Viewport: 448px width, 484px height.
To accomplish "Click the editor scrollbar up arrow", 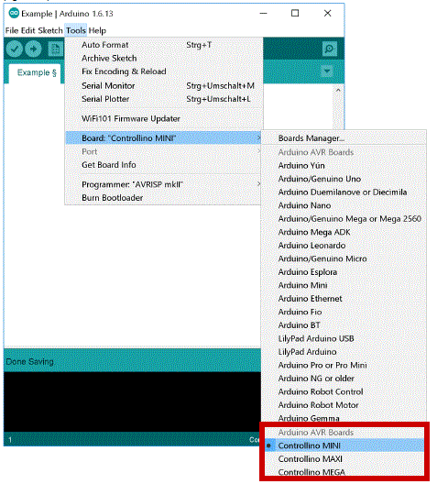I will (338, 90).
